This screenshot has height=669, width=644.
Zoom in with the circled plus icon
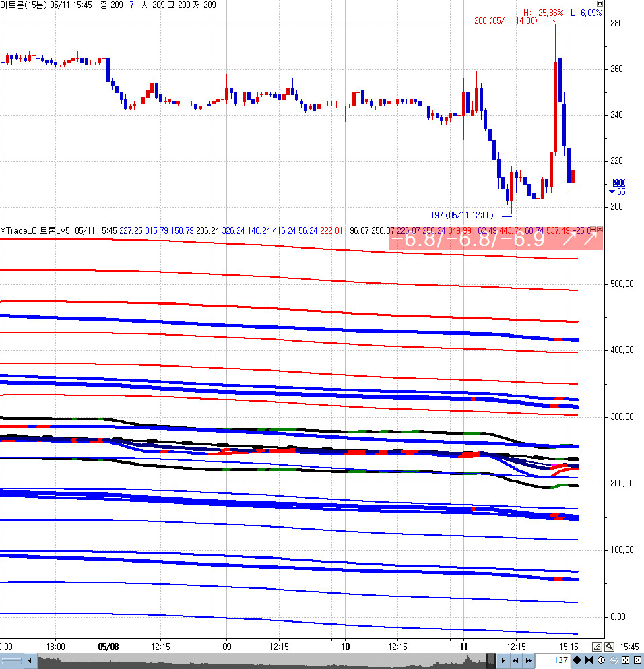(601, 661)
